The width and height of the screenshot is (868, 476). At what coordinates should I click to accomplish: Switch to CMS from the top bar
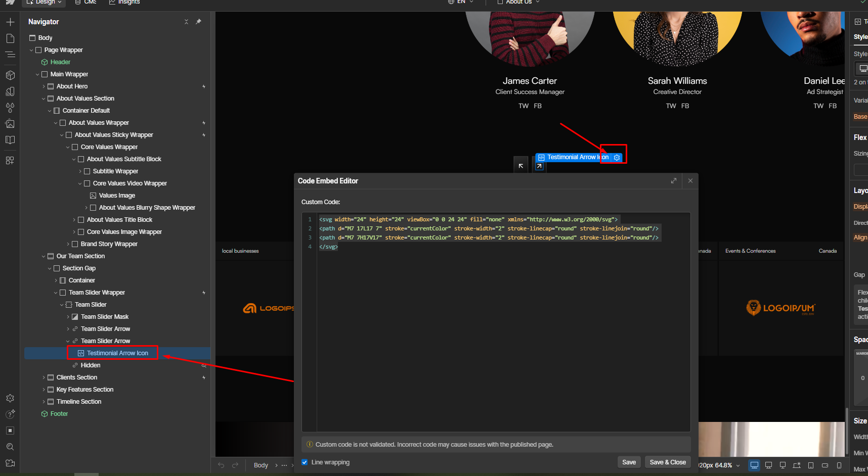click(x=84, y=3)
